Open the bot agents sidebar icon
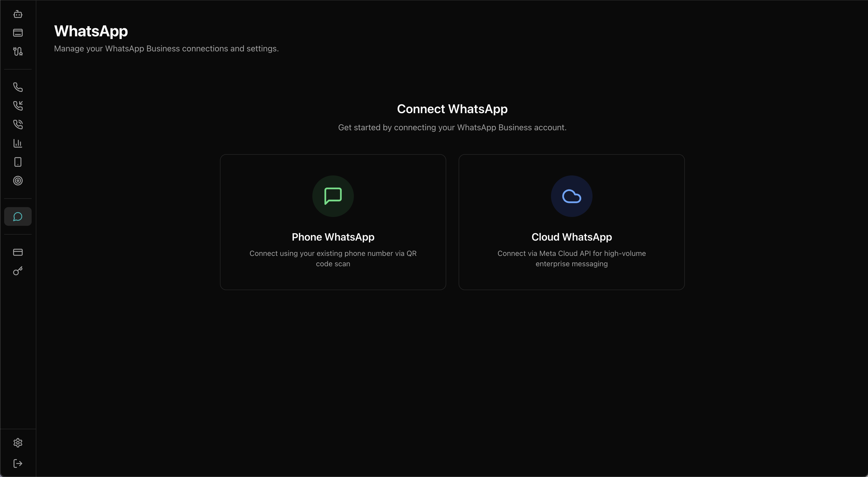 click(x=18, y=14)
